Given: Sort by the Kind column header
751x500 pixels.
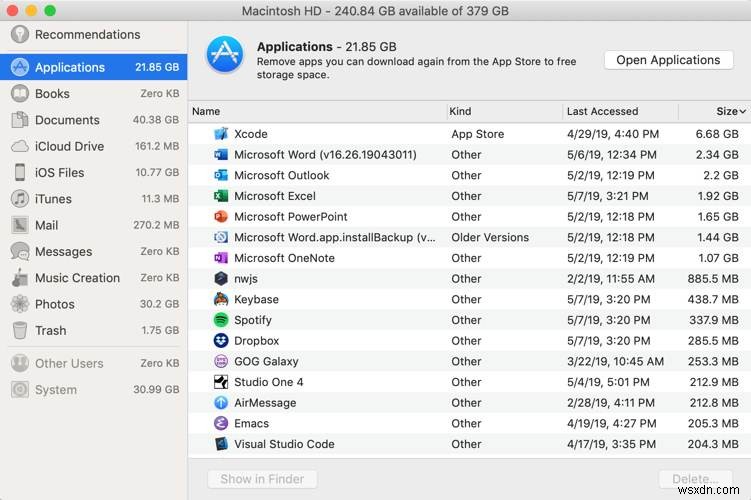Looking at the screenshot, I should click(461, 112).
